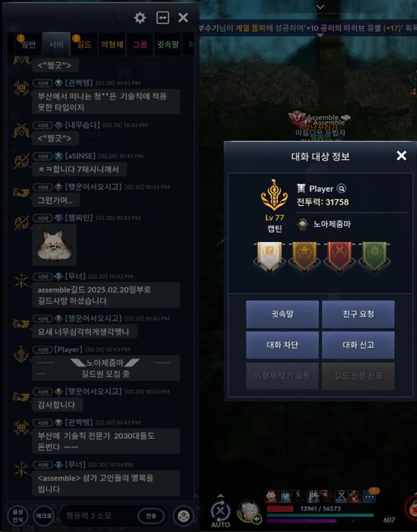Open fox emoticon image in chat

(x=54, y=244)
